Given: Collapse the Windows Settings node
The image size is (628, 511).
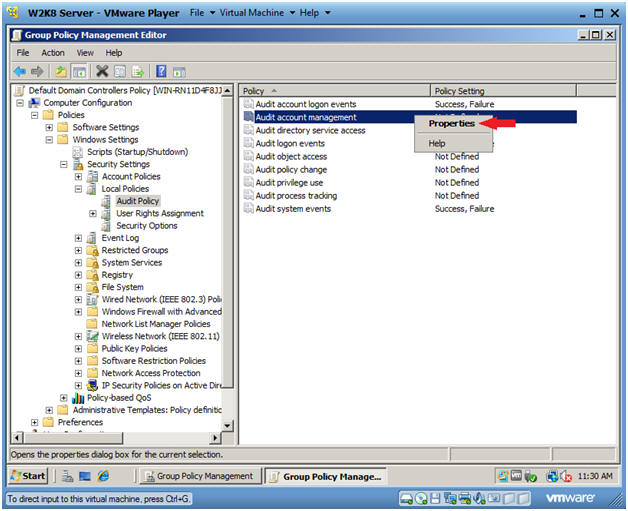Looking at the screenshot, I should pos(49,140).
